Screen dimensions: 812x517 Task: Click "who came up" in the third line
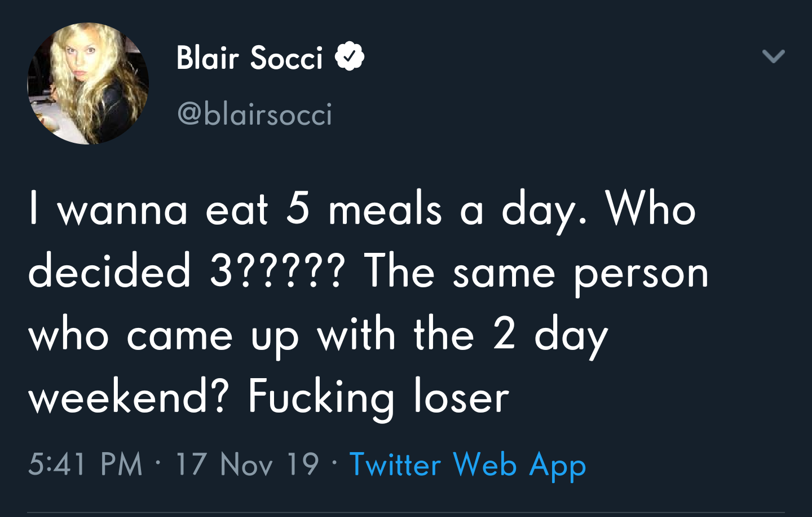(x=164, y=335)
